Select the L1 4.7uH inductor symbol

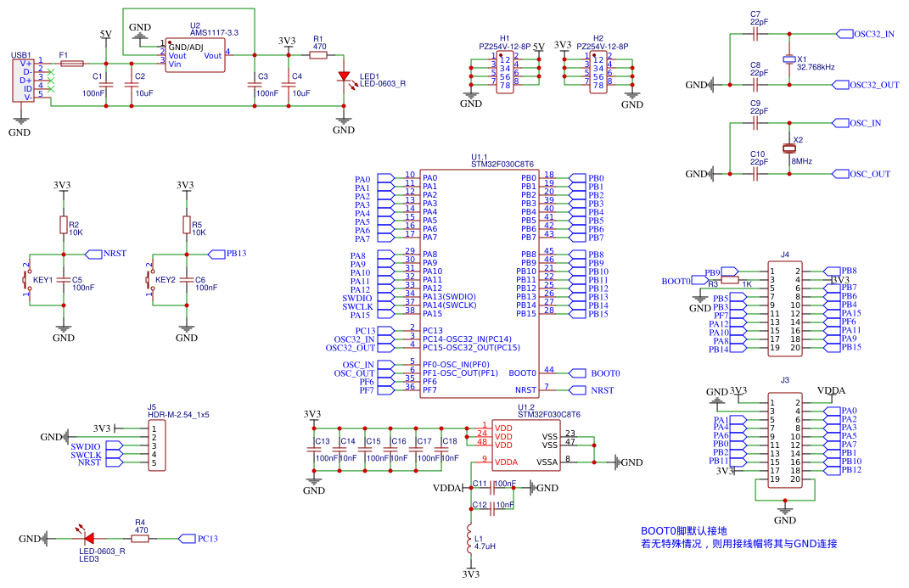coord(469,539)
